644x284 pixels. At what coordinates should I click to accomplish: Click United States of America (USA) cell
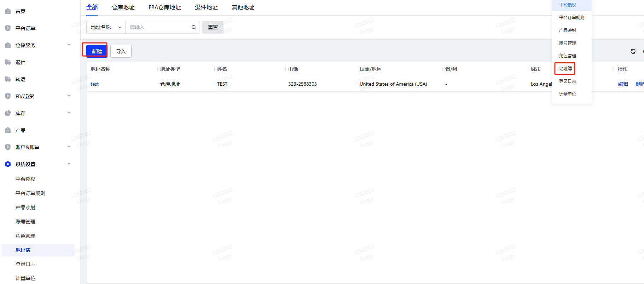point(393,84)
